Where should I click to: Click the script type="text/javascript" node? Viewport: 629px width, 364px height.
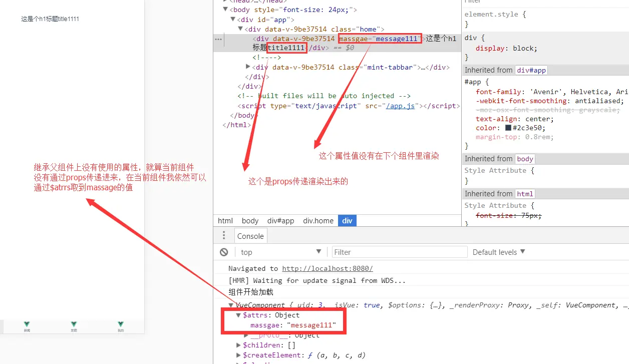[x=349, y=106]
